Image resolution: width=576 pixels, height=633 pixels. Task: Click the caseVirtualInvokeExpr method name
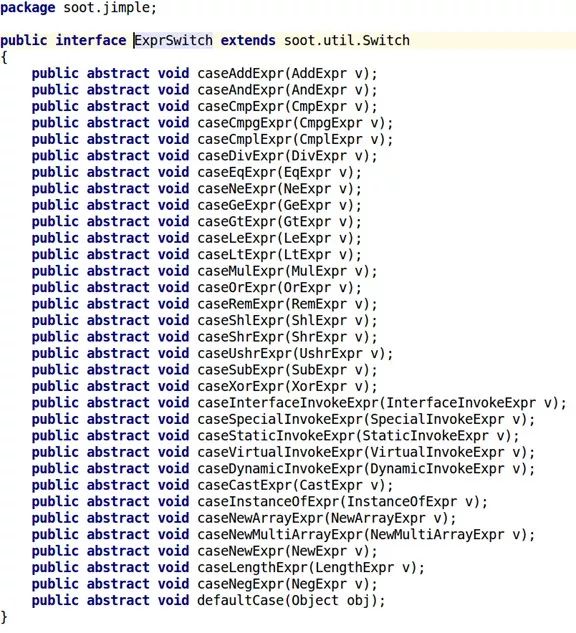[x=280, y=452]
